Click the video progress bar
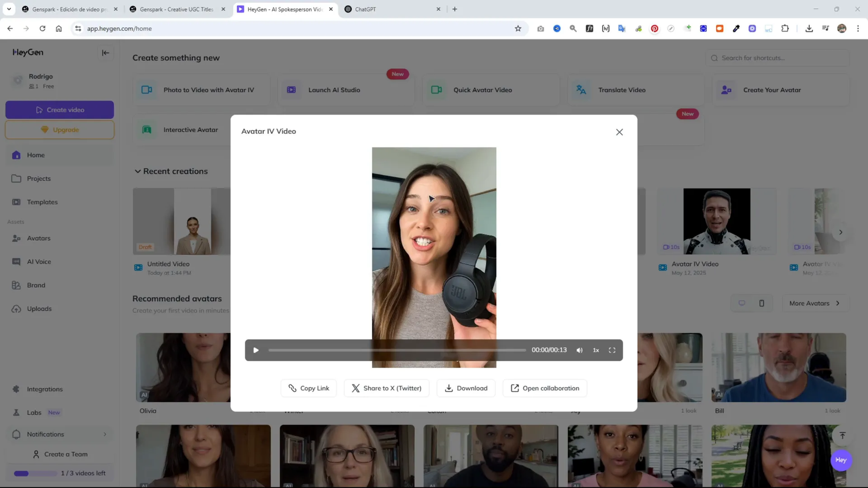868x488 pixels. click(396, 350)
